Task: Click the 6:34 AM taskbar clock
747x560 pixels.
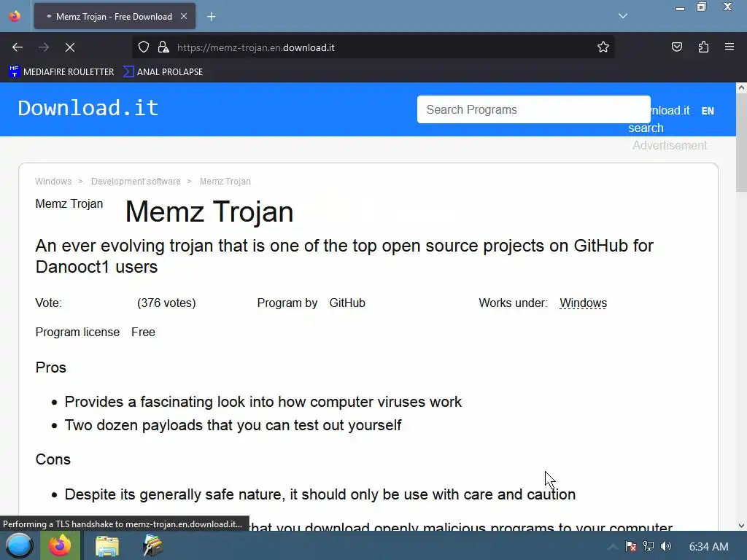Action: click(x=709, y=547)
